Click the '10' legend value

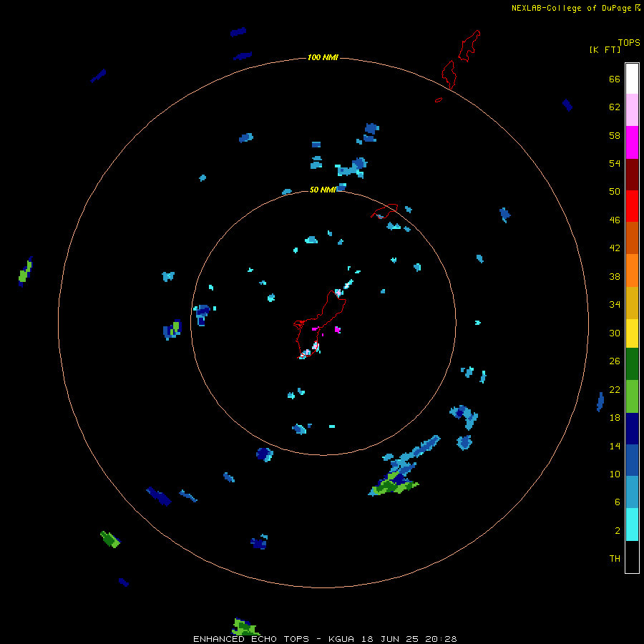[x=615, y=474]
